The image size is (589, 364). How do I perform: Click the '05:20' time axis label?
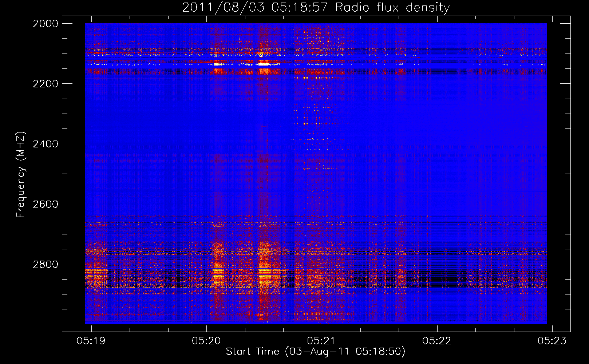[x=206, y=341]
